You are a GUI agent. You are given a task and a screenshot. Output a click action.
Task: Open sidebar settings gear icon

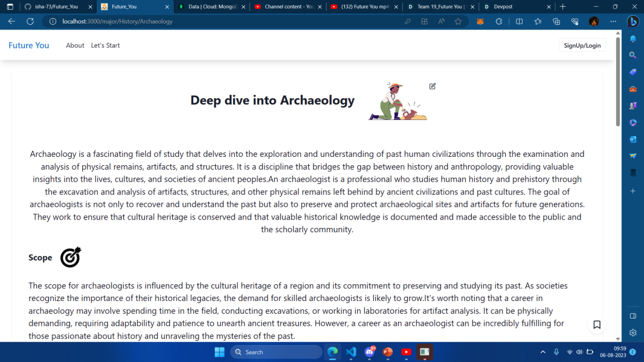pos(633,332)
